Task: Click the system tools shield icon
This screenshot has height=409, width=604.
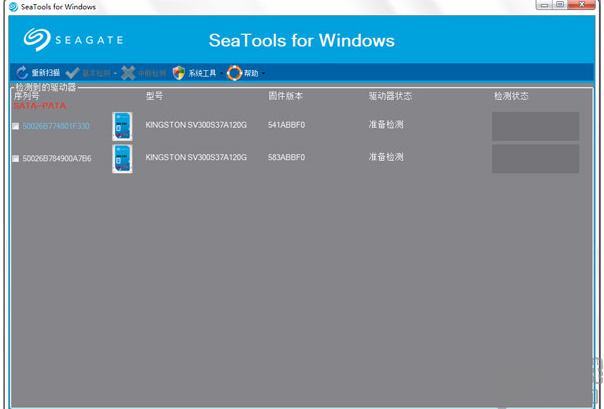Action: tap(179, 73)
